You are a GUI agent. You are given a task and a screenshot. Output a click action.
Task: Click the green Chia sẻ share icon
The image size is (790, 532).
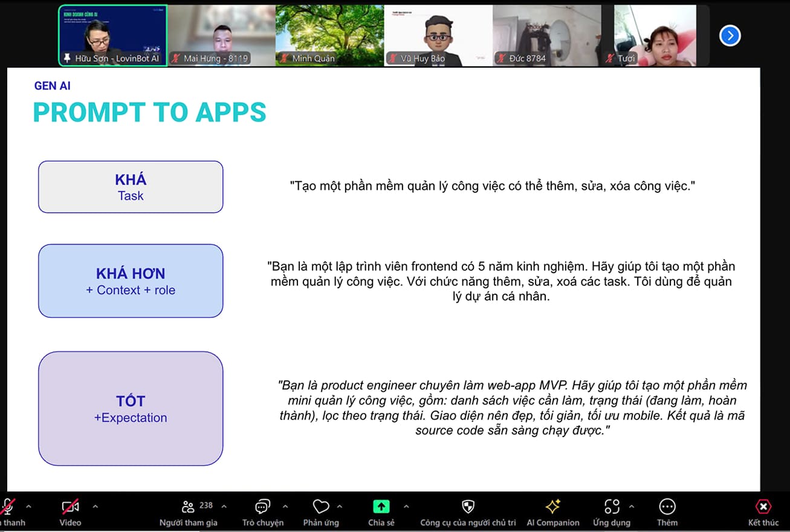coord(381,507)
